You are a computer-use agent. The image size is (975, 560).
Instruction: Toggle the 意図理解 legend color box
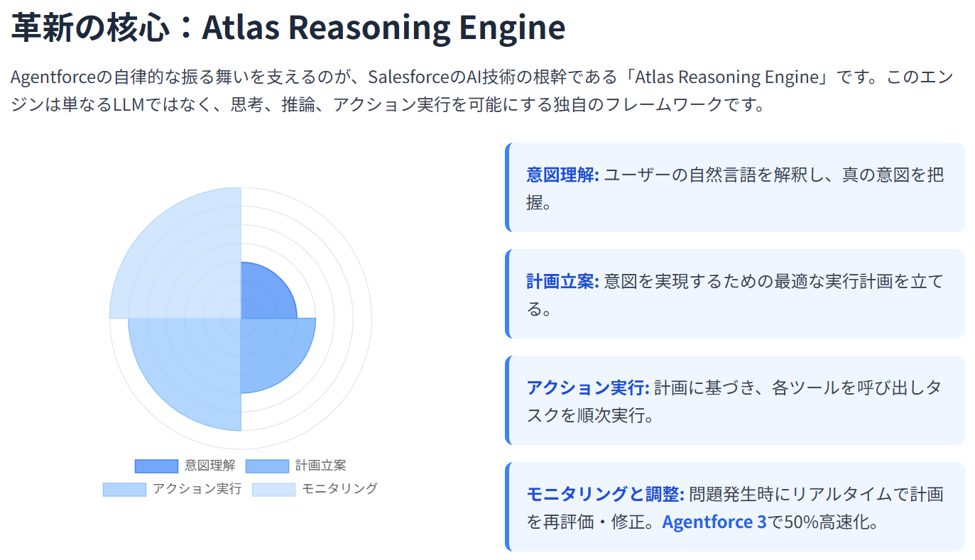point(156,466)
